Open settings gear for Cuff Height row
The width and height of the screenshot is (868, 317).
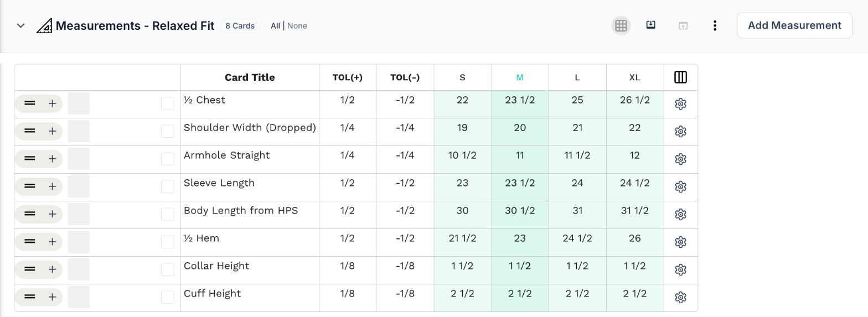tap(681, 298)
